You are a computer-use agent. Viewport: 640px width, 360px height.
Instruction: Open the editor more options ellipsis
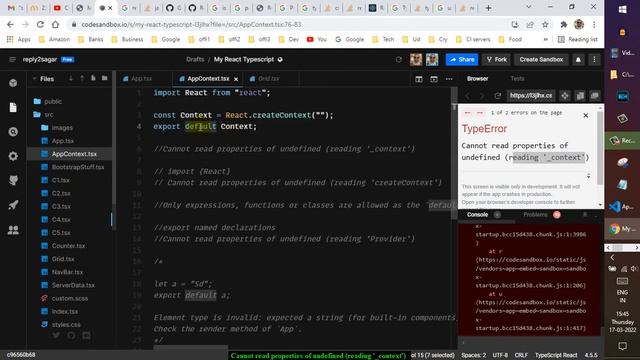click(449, 79)
